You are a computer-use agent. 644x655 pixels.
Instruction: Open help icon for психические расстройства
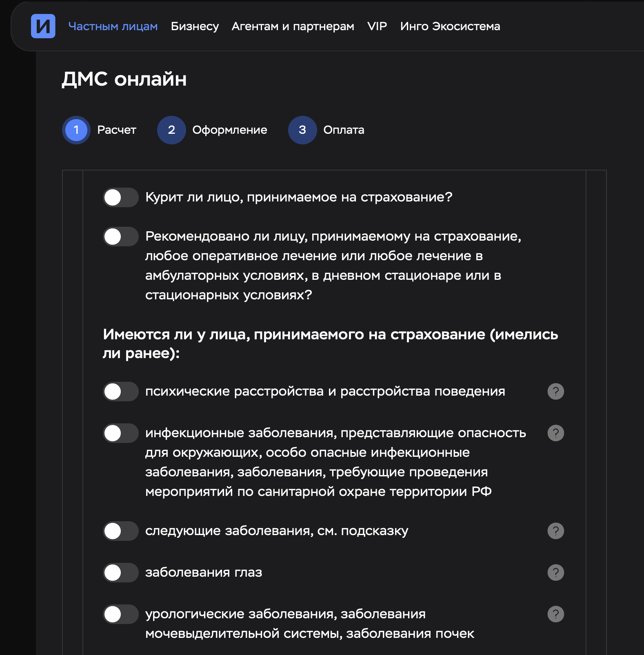555,392
